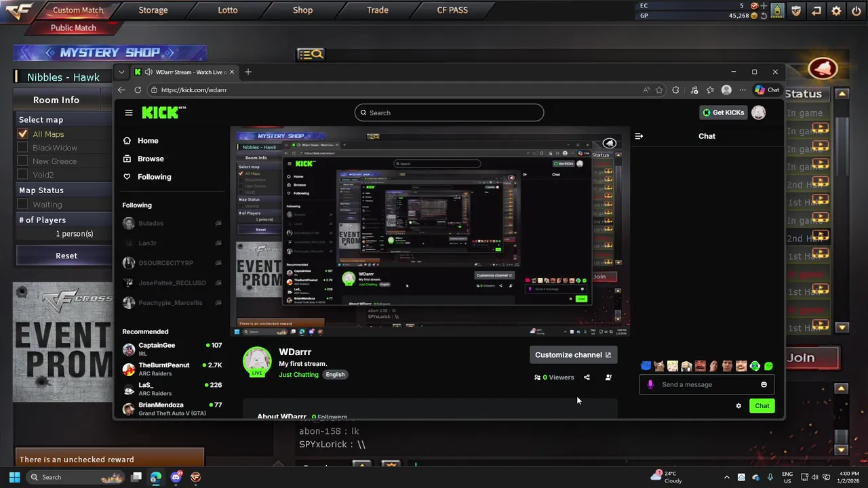This screenshot has width=868, height=488.
Task: Open Copilot Chat in Edge
Action: 768,89
